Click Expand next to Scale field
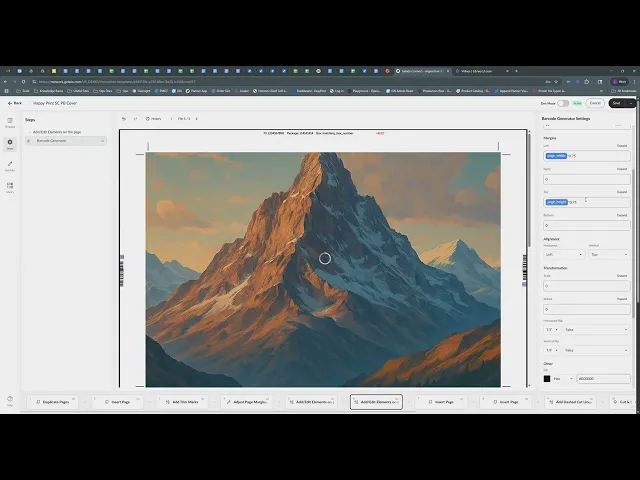Screen dimensions: 640x480 [x=622, y=276]
